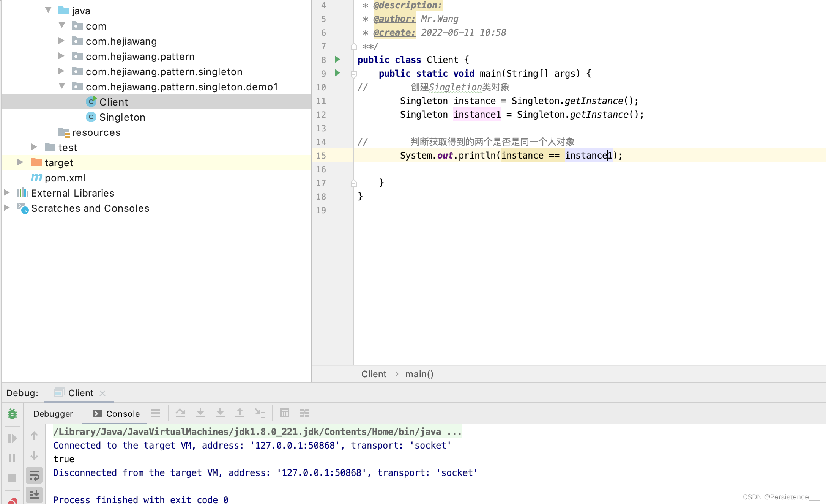Image resolution: width=826 pixels, height=504 pixels.
Task: Click the console Down the Stack arrow
Action: (x=34, y=455)
